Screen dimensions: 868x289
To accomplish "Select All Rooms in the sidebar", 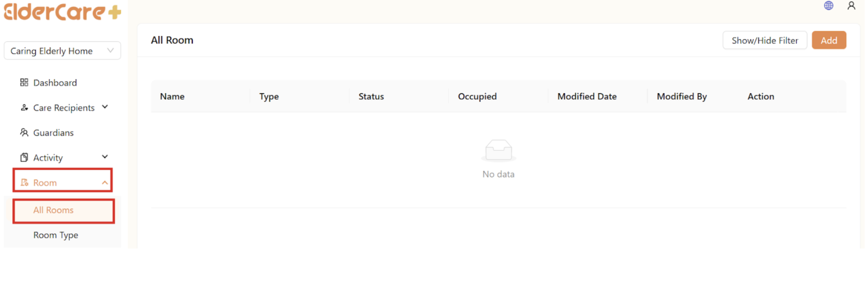I will pyautogui.click(x=53, y=210).
